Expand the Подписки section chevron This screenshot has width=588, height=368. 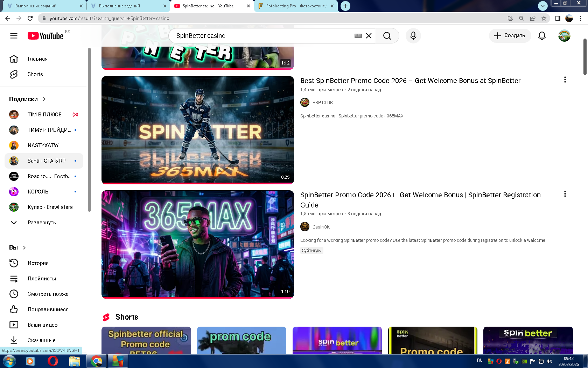(44, 99)
